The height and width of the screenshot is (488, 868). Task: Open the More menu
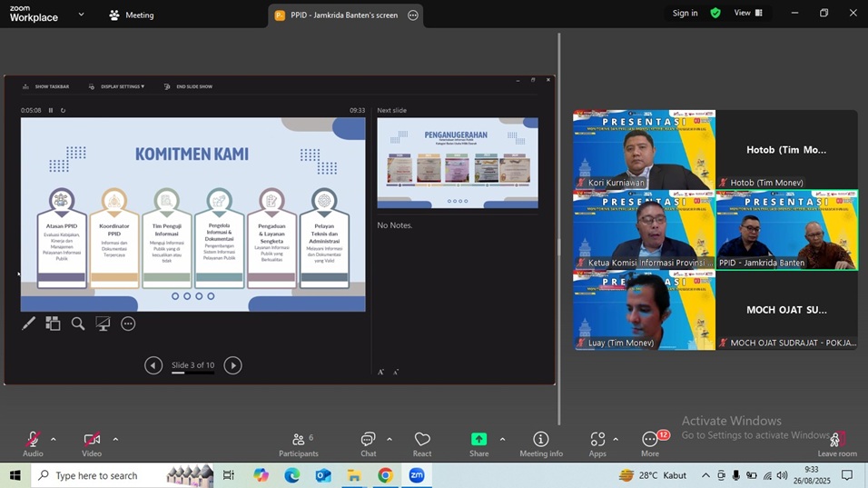click(x=650, y=444)
